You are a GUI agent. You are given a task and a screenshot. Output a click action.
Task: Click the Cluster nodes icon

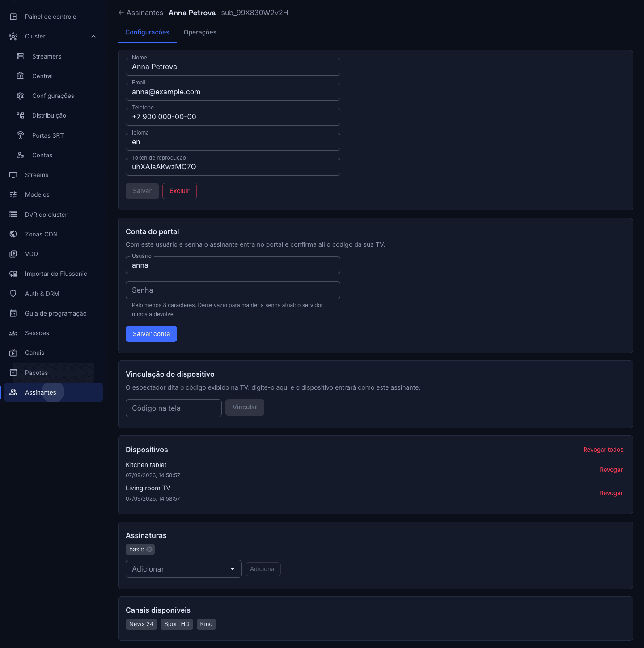coord(13,36)
